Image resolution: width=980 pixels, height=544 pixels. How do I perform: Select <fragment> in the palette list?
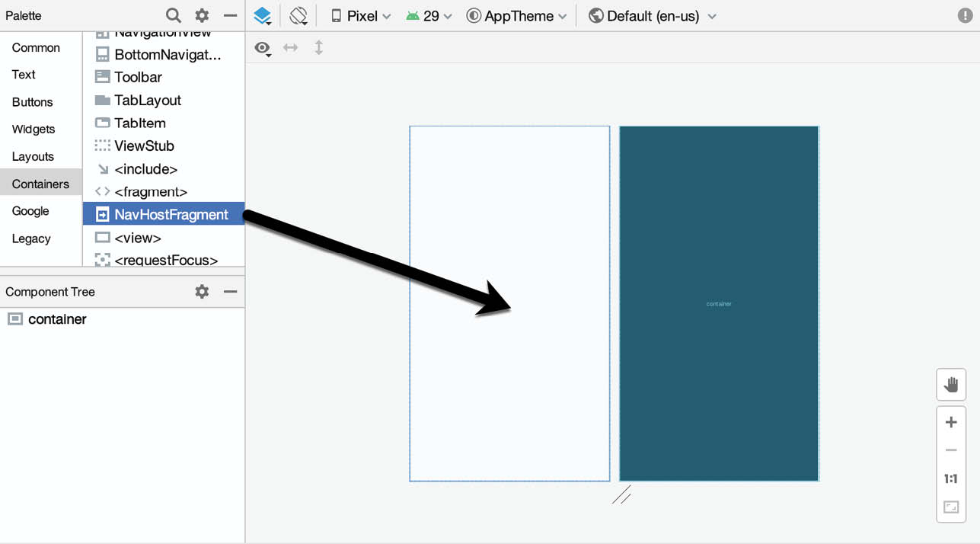click(164, 192)
